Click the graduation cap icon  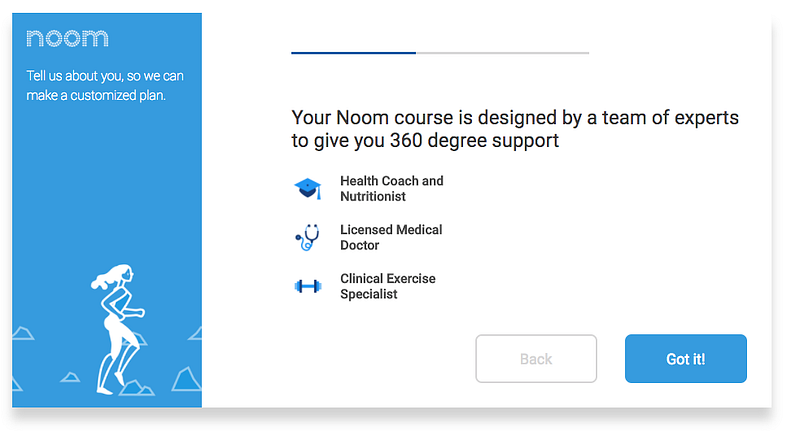click(308, 188)
